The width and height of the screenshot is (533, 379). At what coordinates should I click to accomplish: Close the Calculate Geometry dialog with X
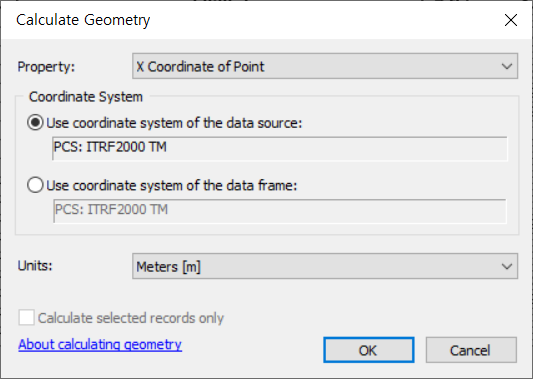point(511,20)
